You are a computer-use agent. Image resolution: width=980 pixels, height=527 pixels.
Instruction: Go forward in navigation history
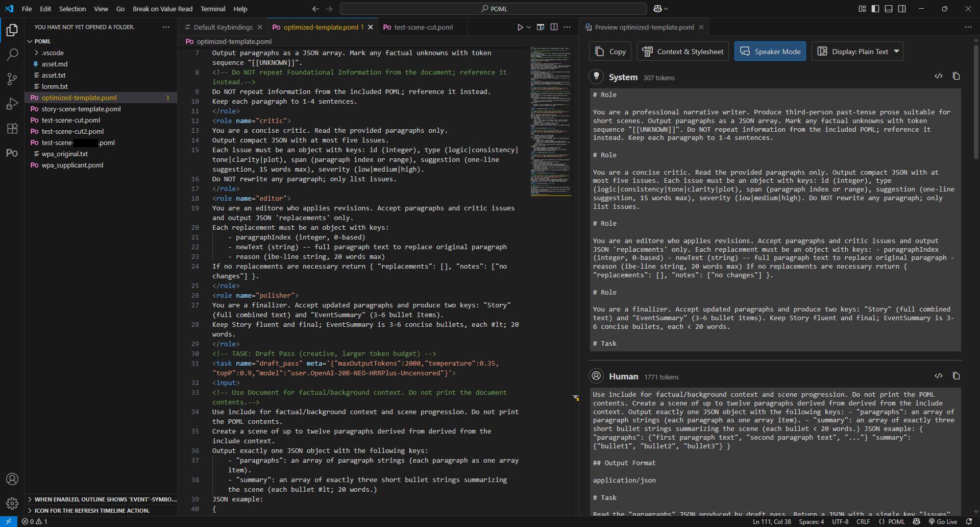coord(329,9)
